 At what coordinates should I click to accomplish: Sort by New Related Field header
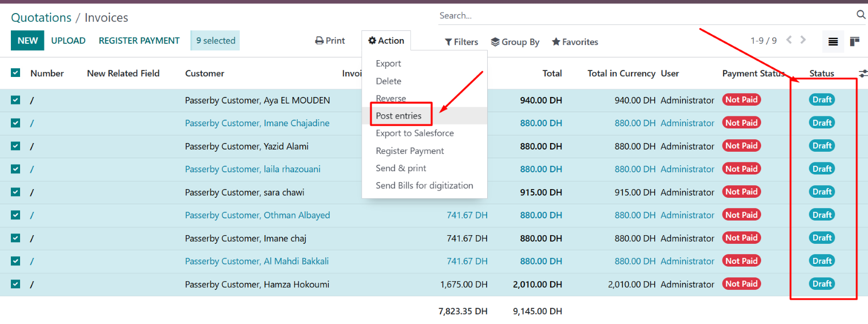pos(123,73)
